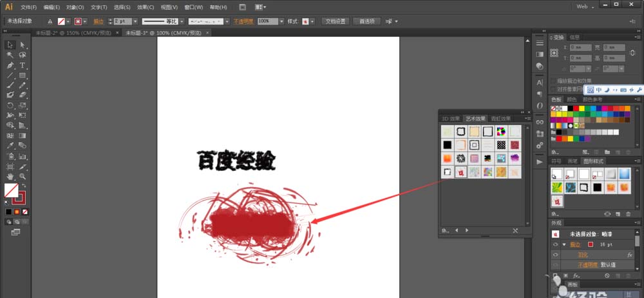The width and height of the screenshot is (644, 298).
Task: Open the 窗口(W) menu
Action: (194, 7)
